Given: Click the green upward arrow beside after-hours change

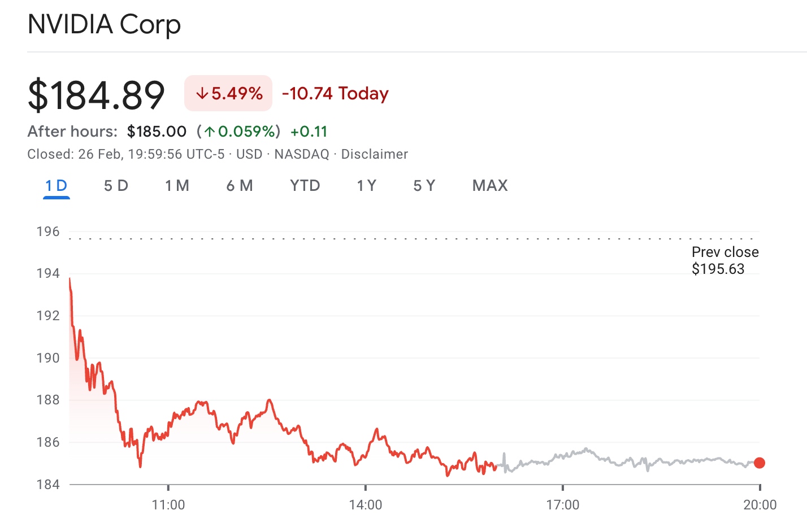Looking at the screenshot, I should (209, 131).
